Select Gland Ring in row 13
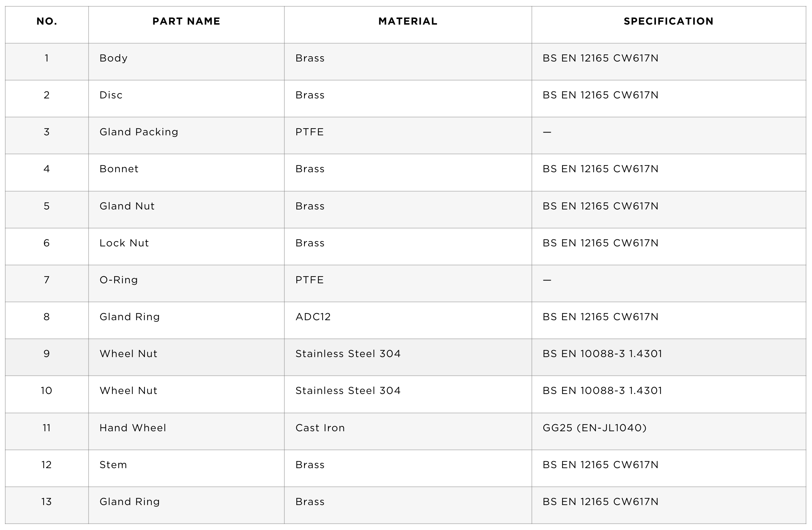Viewport: 812px width, 530px height. [130, 502]
